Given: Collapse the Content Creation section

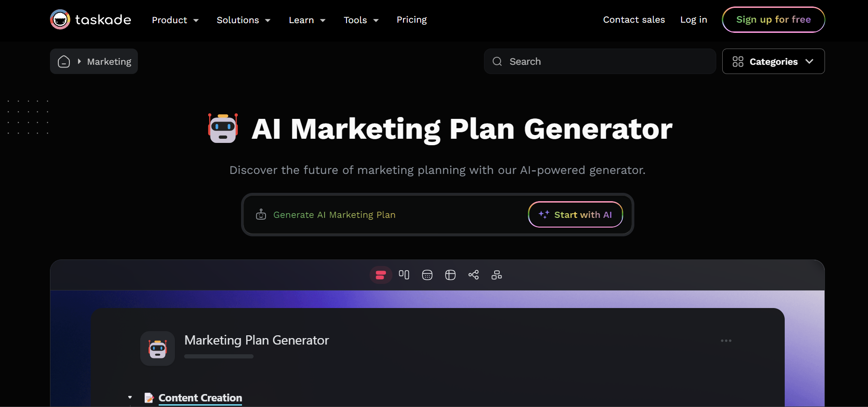Looking at the screenshot, I should 130,397.
